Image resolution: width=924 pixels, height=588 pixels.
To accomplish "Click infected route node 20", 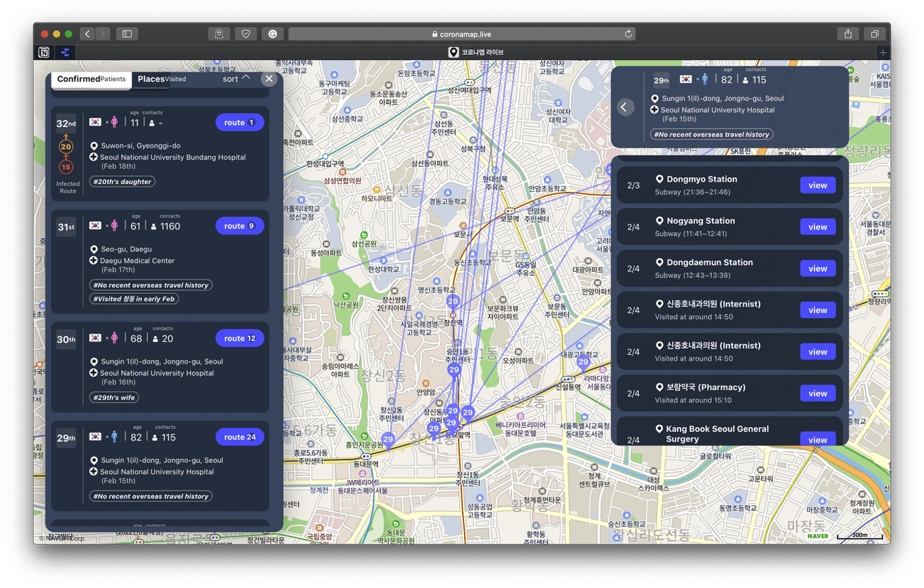I will click(66, 147).
